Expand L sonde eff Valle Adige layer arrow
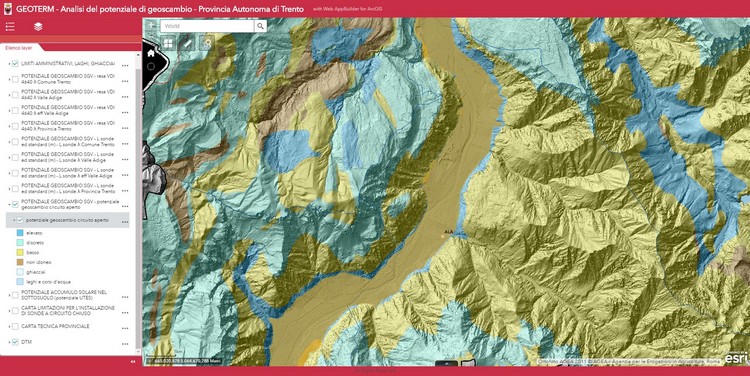This screenshot has width=750, height=376. tap(9, 173)
